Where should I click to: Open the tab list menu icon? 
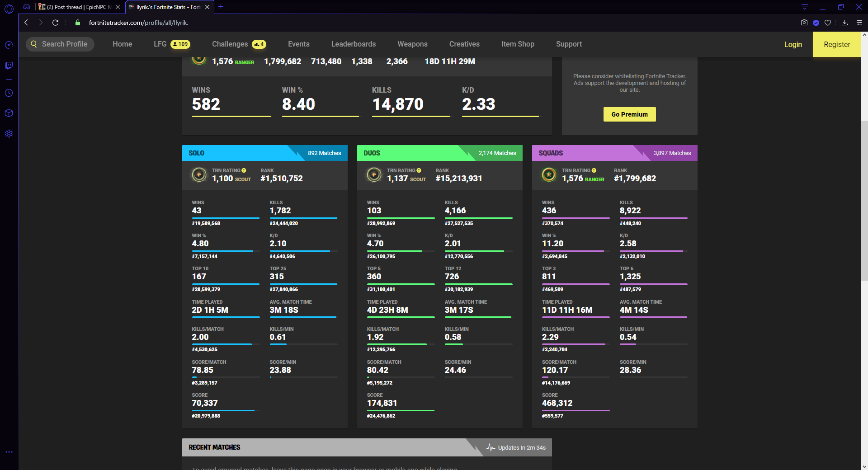[x=805, y=7]
